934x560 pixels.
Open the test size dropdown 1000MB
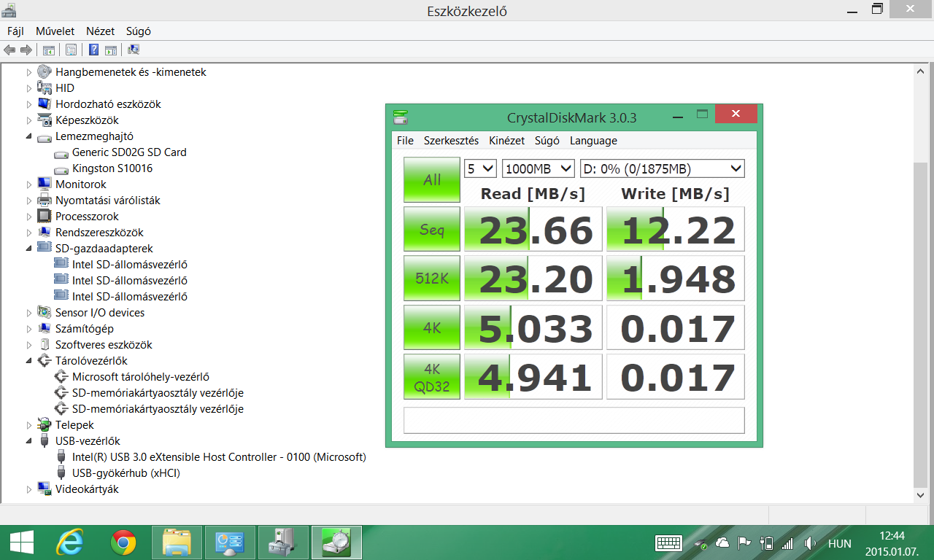point(539,168)
